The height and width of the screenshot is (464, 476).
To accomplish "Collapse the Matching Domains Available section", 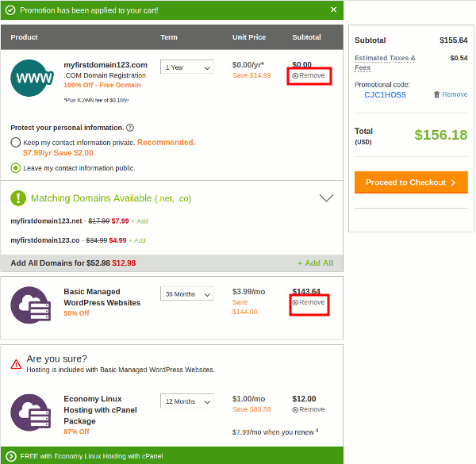I will pos(326,197).
